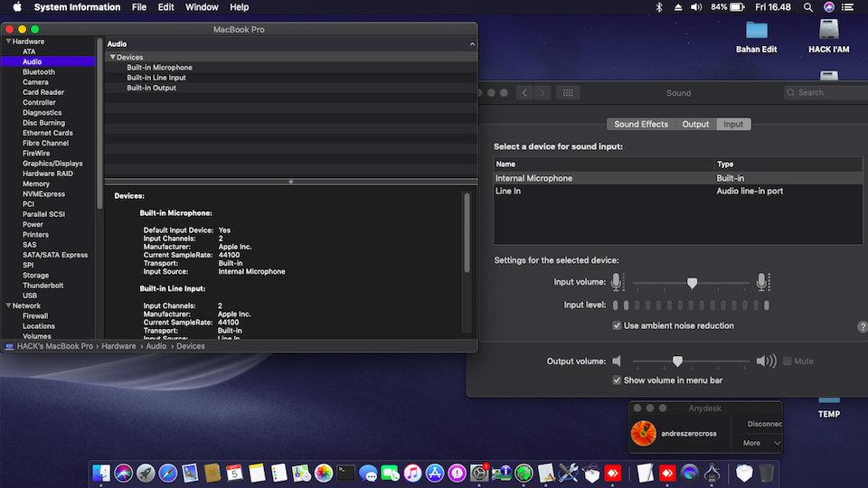Open the File menu
The width and height of the screenshot is (868, 488).
139,7
